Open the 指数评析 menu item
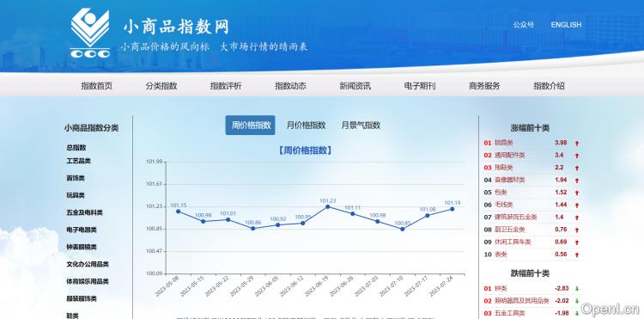Viewport: 644px width, 319px height. [226, 86]
